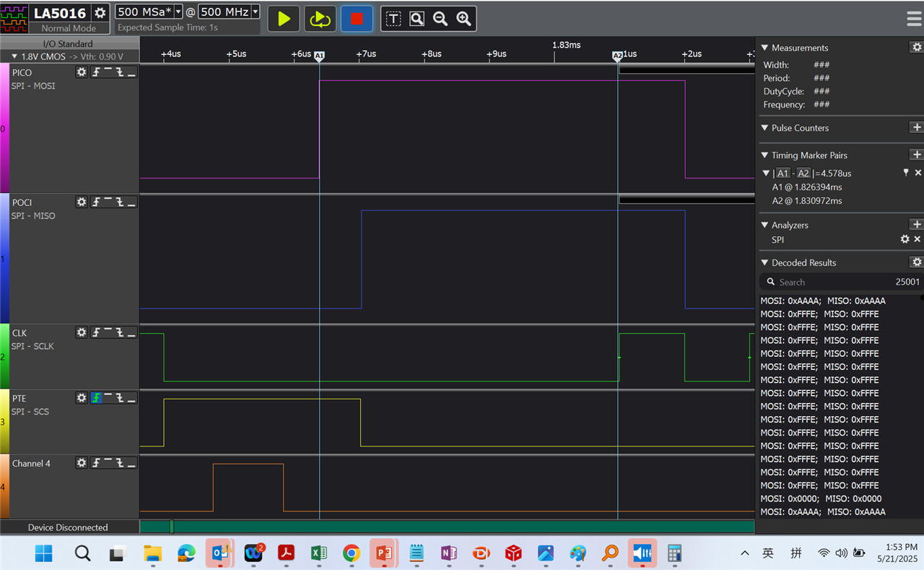
Task: Open the hamburger main menu
Action: 913,19
